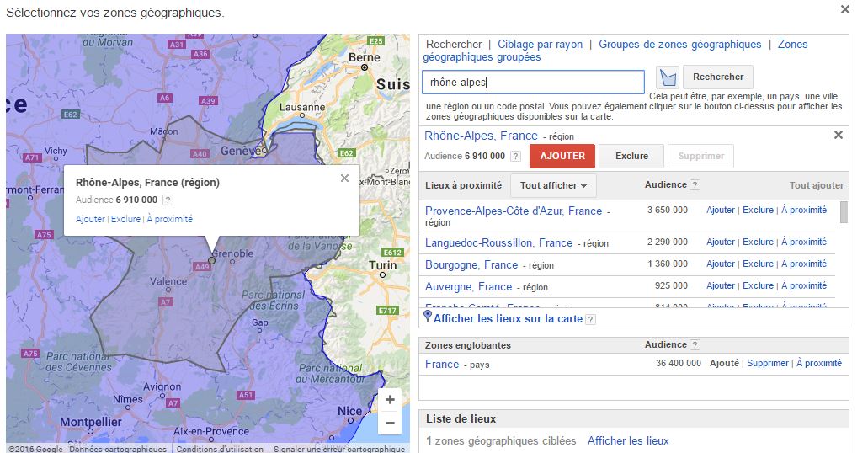The width and height of the screenshot is (868, 453).
Task: Click the Turin city label on the map
Action: point(382,266)
